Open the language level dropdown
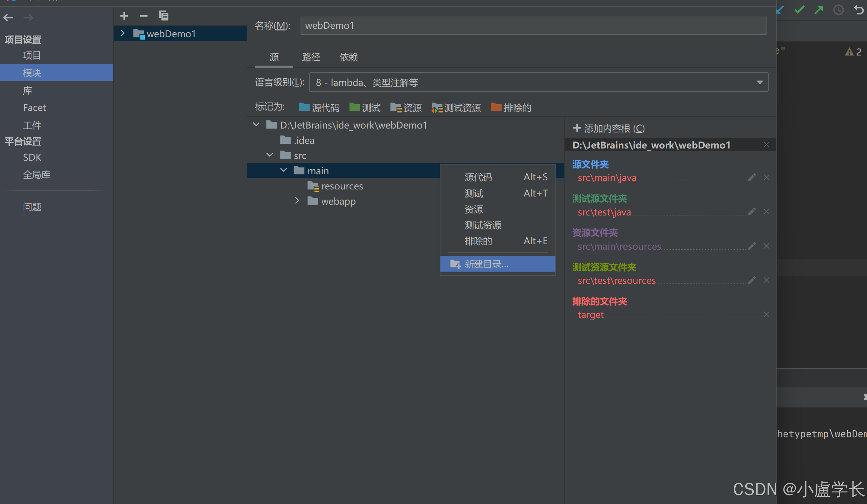Image resolution: width=867 pixels, height=504 pixels. click(x=539, y=82)
